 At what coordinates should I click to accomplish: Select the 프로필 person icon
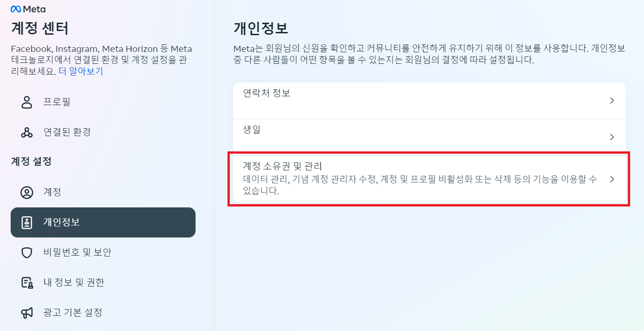tap(27, 101)
